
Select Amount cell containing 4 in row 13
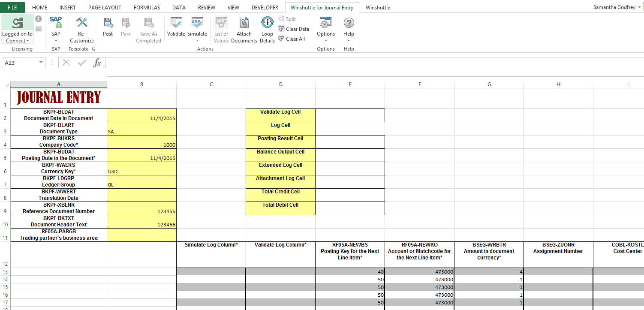489,271
